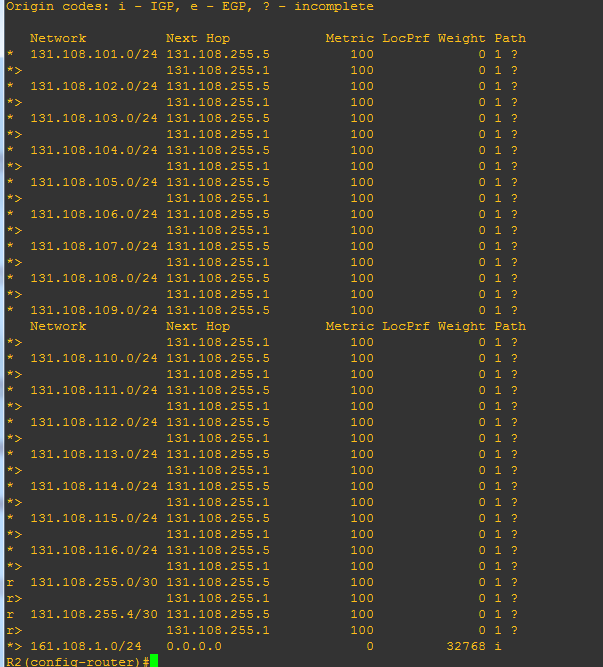Select the 131.108.112.0/24 route prefix
Viewport: 603px width, 667px height.
coord(94,422)
